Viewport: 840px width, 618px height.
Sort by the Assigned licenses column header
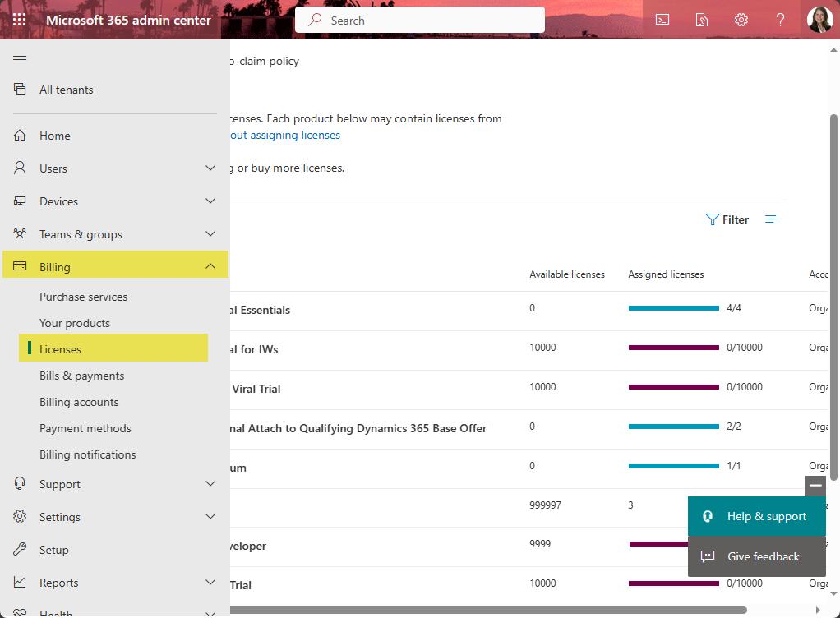click(x=666, y=274)
